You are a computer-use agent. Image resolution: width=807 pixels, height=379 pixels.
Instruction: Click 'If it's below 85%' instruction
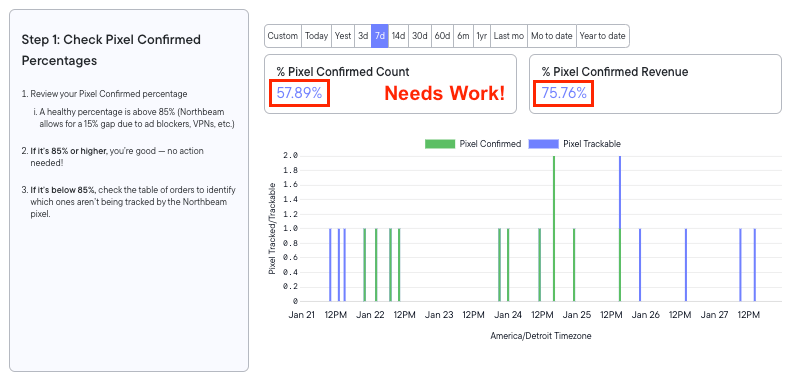click(x=133, y=202)
